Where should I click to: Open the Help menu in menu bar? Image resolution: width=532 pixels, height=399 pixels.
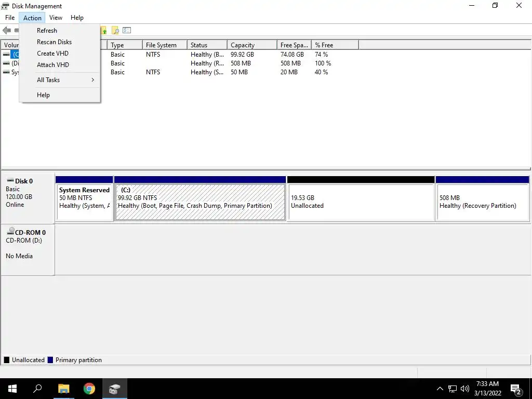click(x=77, y=18)
